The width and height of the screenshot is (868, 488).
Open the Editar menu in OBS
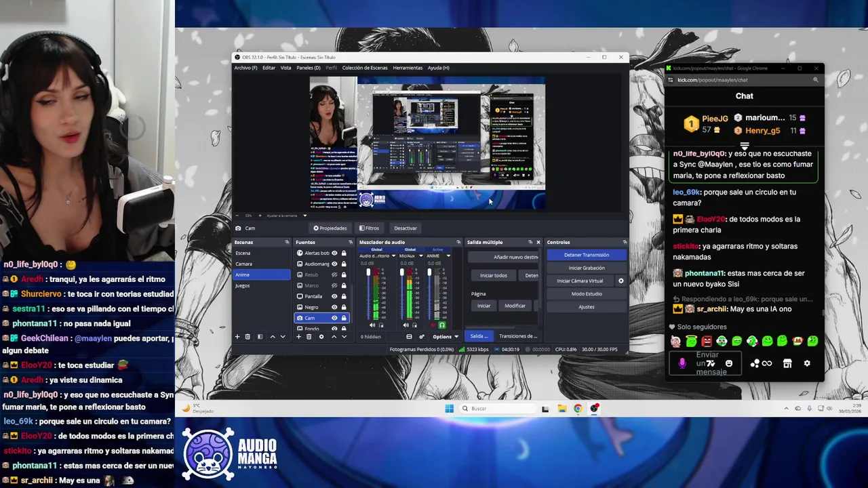(x=269, y=68)
